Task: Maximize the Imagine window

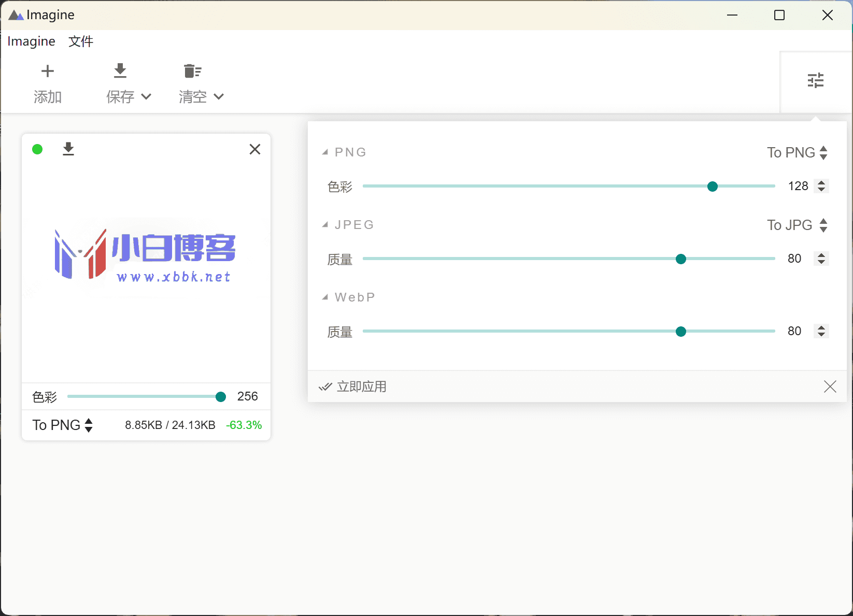Action: pyautogui.click(x=779, y=15)
